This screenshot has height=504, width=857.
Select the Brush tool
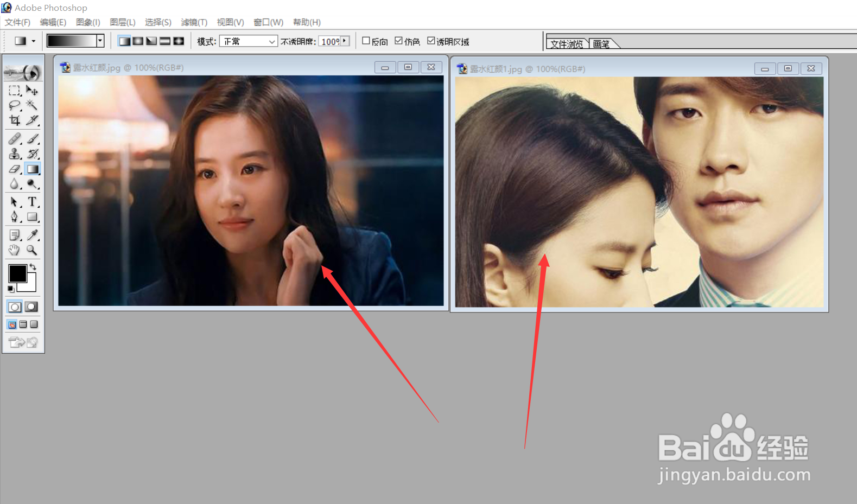click(32, 139)
